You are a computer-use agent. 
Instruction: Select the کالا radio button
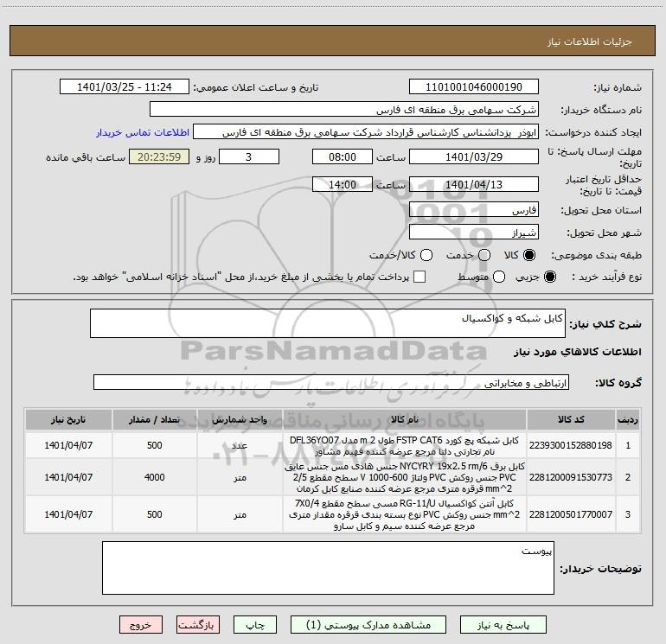point(529,255)
